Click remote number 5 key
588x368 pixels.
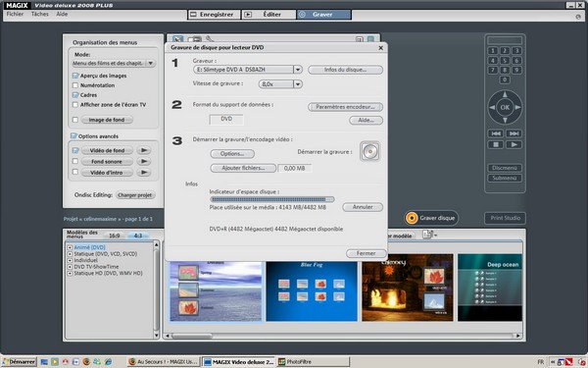tap(505, 61)
